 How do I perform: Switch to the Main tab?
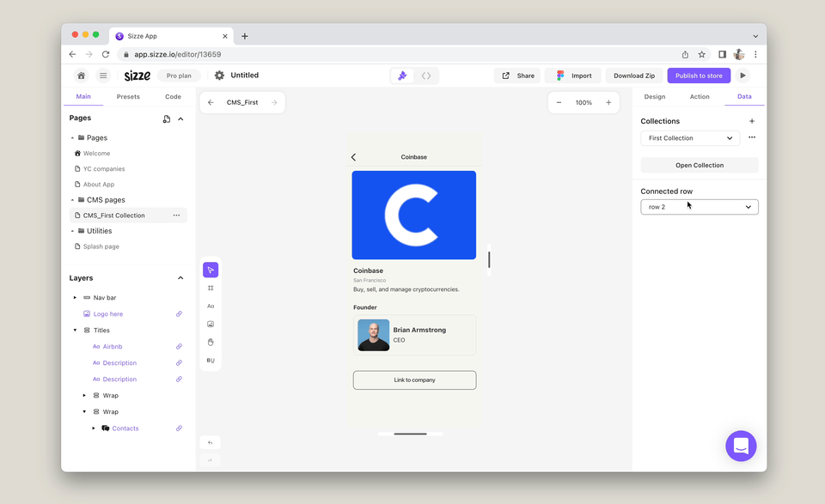click(83, 97)
